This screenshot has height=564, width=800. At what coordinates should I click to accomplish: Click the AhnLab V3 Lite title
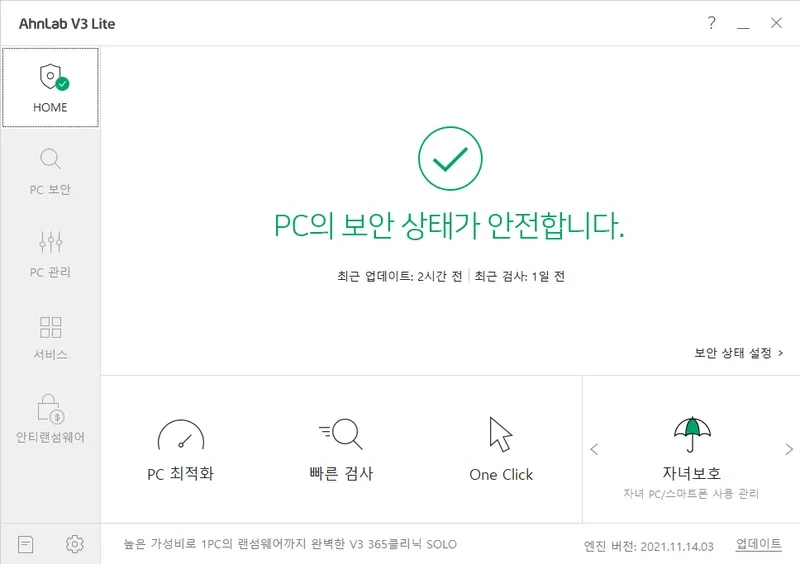tap(67, 23)
